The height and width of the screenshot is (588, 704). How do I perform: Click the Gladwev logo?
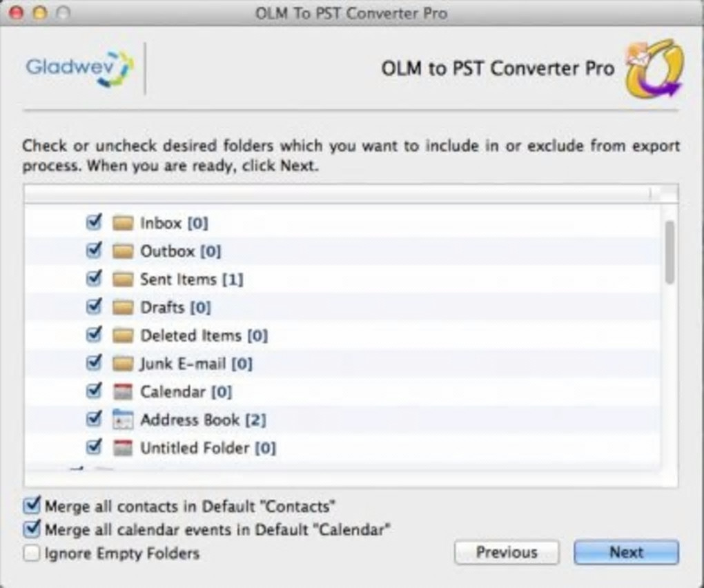(x=79, y=68)
